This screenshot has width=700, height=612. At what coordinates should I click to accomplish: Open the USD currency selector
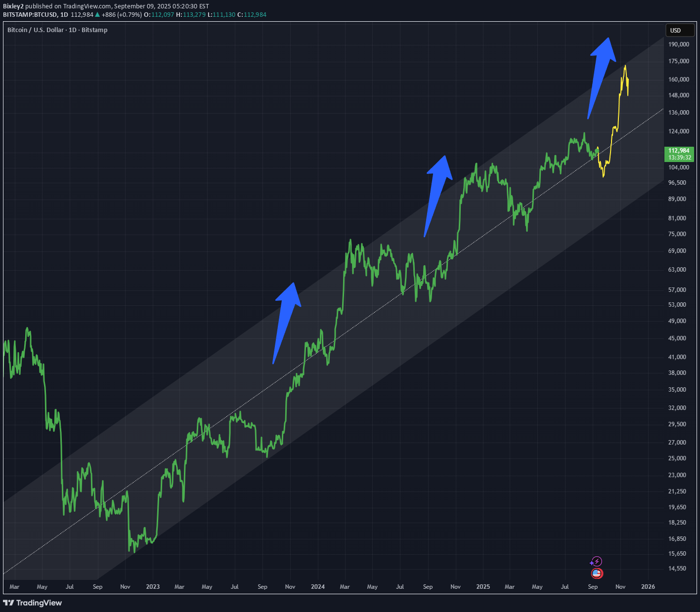(x=680, y=31)
